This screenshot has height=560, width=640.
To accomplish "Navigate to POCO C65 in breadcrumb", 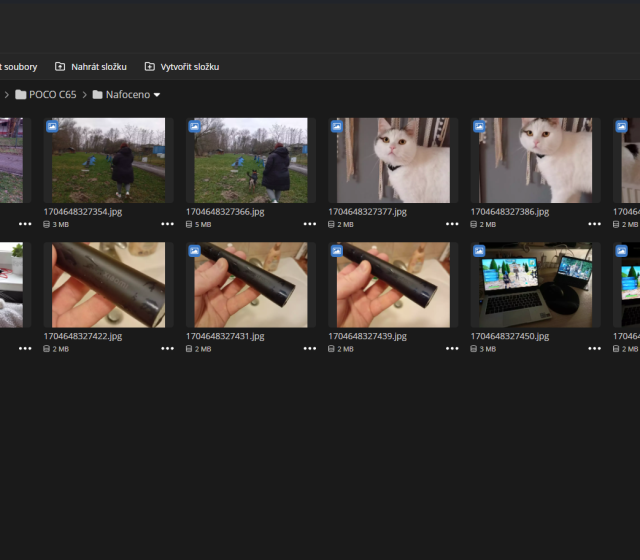I will 54,95.
